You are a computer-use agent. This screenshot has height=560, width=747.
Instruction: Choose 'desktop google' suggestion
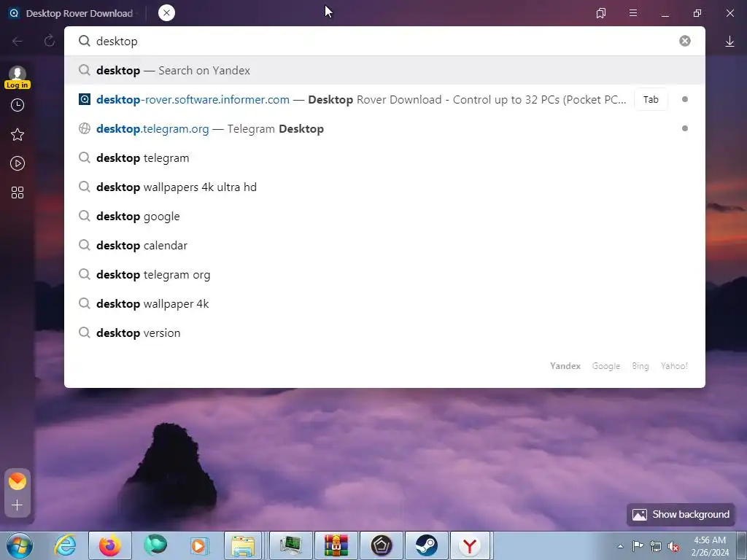(x=384, y=216)
